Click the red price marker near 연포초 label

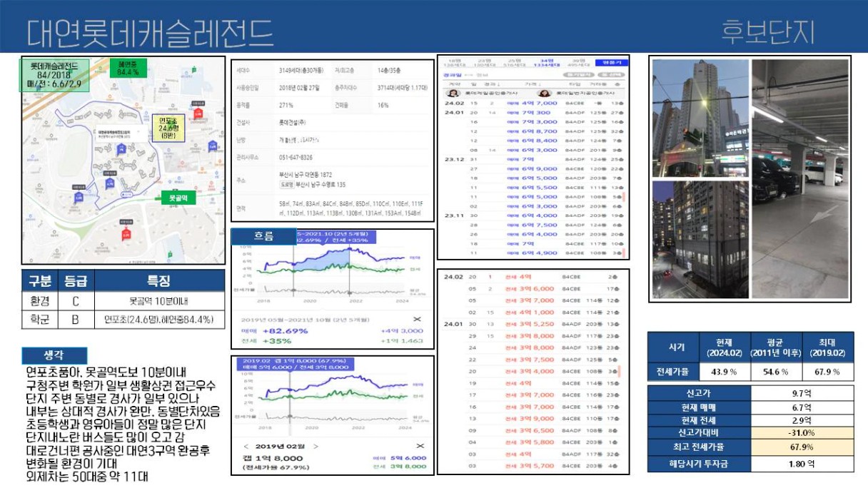tap(198, 112)
